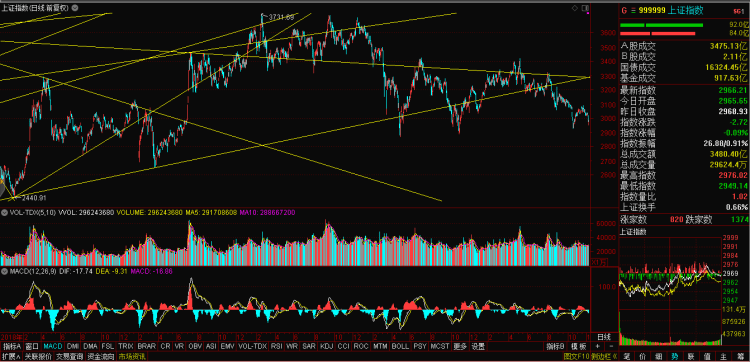Switch to the BRAR indicator
The height and width of the screenshot is (362, 750).
[147, 346]
